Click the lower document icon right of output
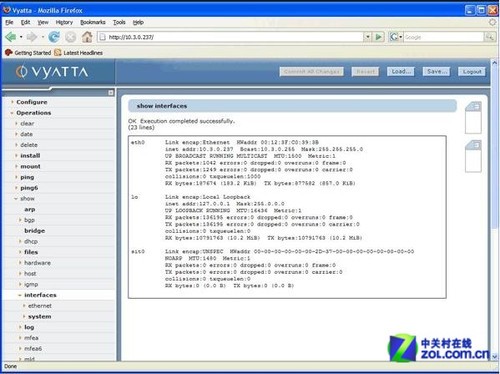 [x=473, y=156]
